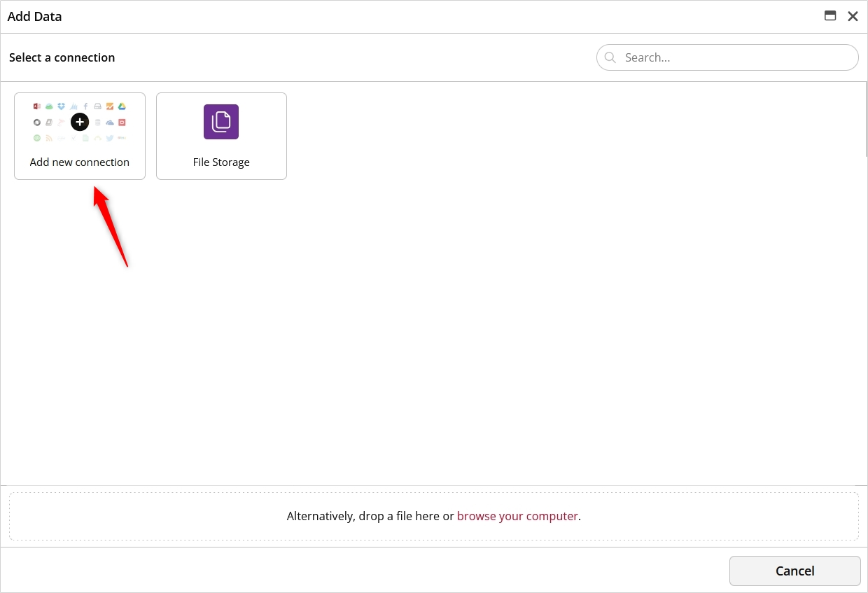Image resolution: width=868 pixels, height=593 pixels.
Task: Click the Google Drive triangle icon
Action: [x=122, y=106]
